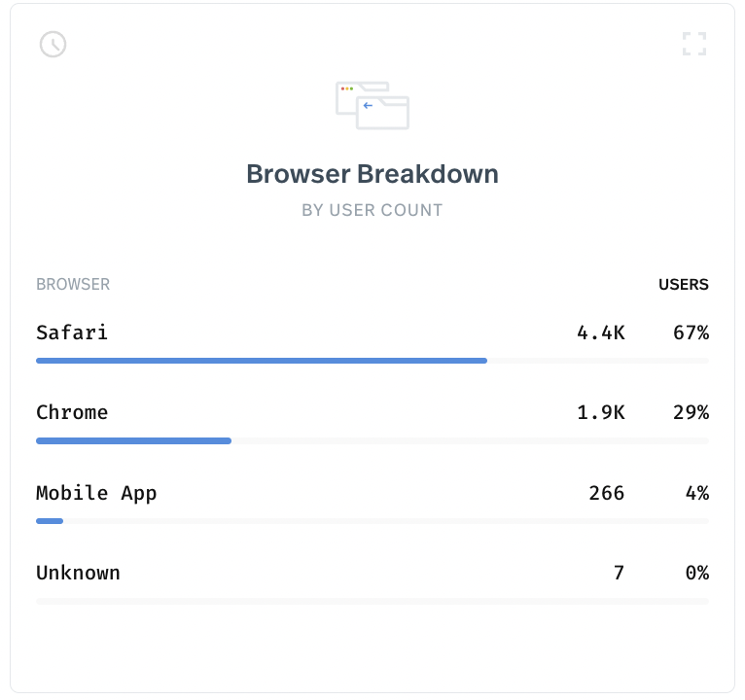Click Safari's blue progress bar
Image resolution: width=745 pixels, height=700 pixels.
[x=262, y=361]
